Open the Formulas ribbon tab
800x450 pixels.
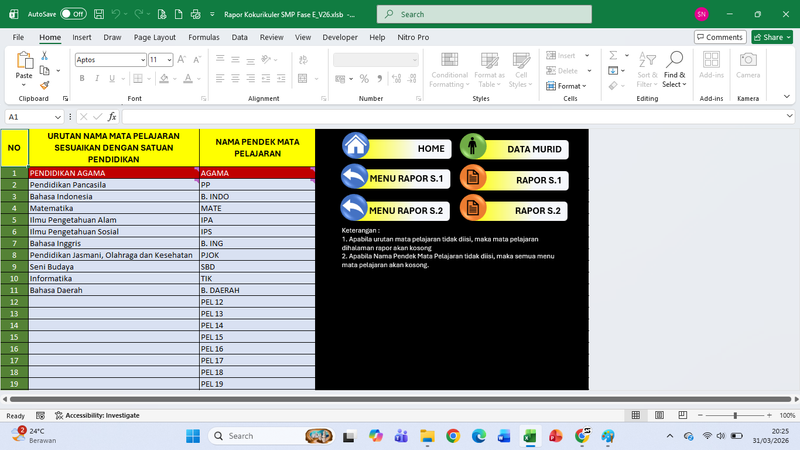coord(204,37)
